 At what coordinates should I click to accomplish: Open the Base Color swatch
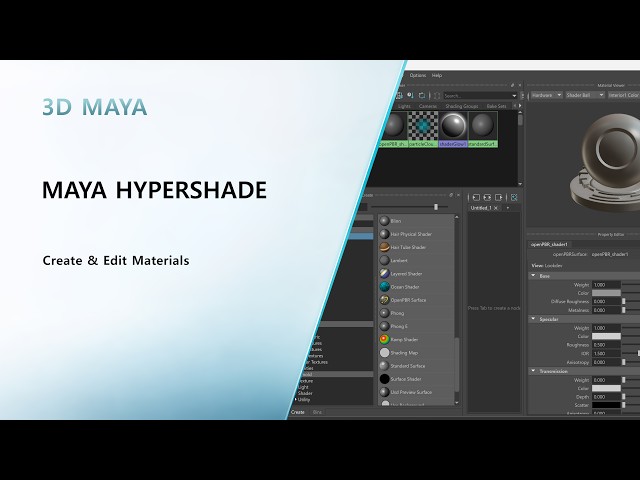(x=606, y=293)
